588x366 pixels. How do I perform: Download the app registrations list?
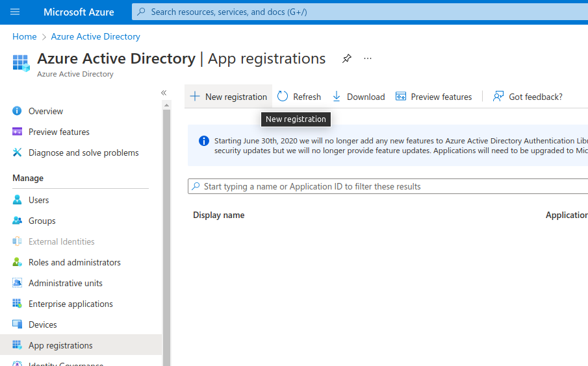click(x=359, y=97)
